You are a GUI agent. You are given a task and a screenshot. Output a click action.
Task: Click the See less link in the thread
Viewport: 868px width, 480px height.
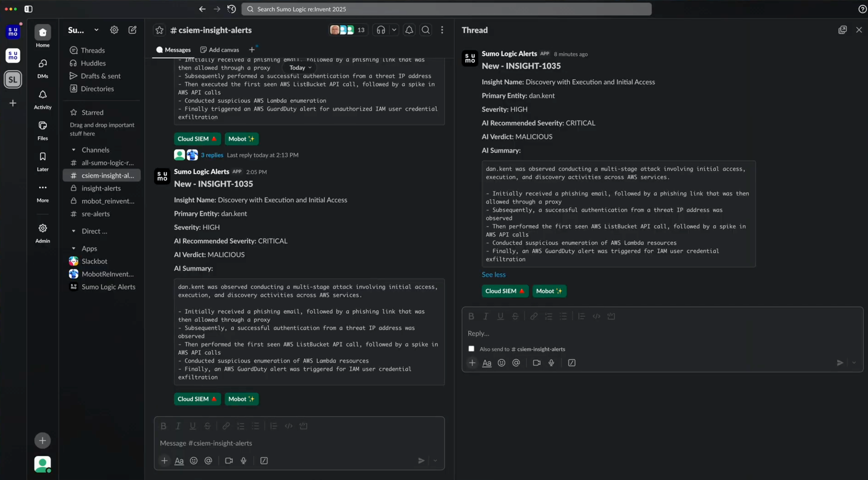point(493,275)
